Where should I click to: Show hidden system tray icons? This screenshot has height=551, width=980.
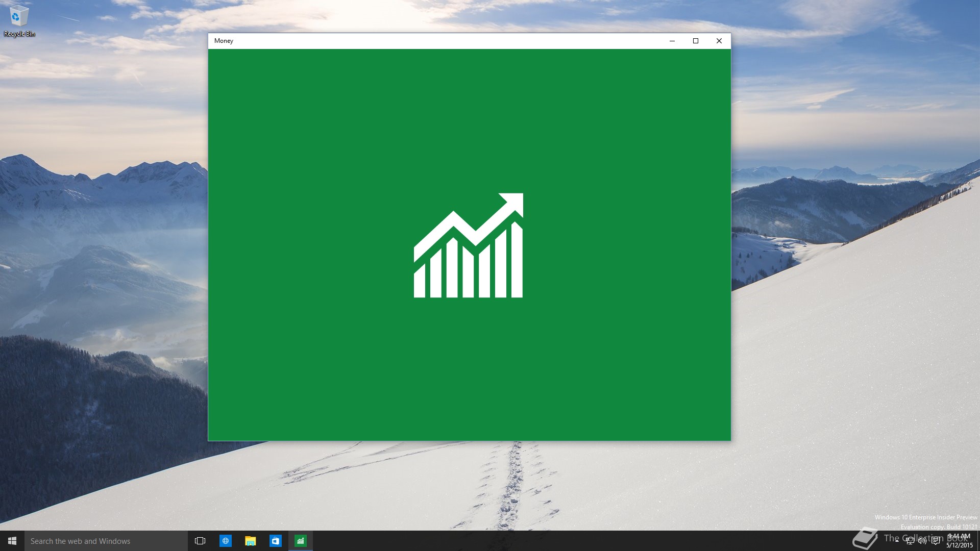coord(897,541)
